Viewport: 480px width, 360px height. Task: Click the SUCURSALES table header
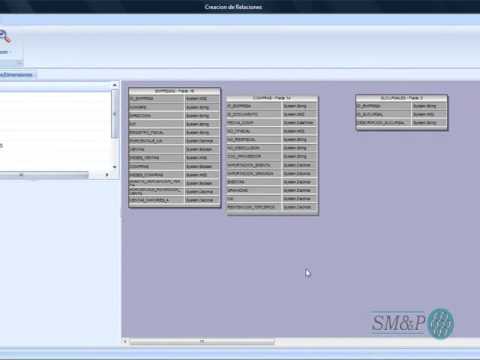tap(402, 98)
